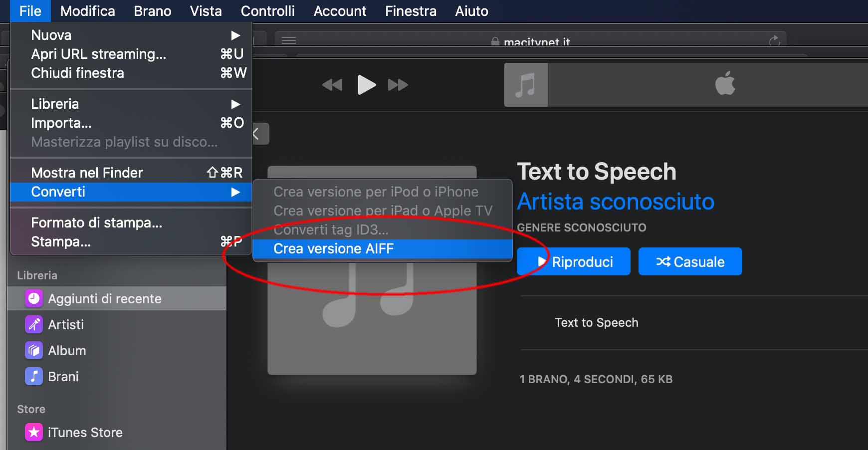The image size is (868, 450).
Task: Select the Text to Speech track row
Action: tap(693, 323)
